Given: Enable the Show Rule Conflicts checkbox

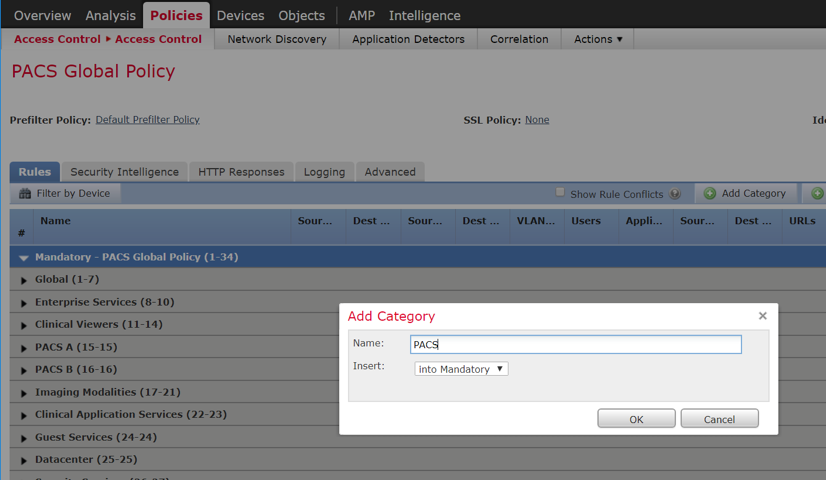Looking at the screenshot, I should [560, 192].
